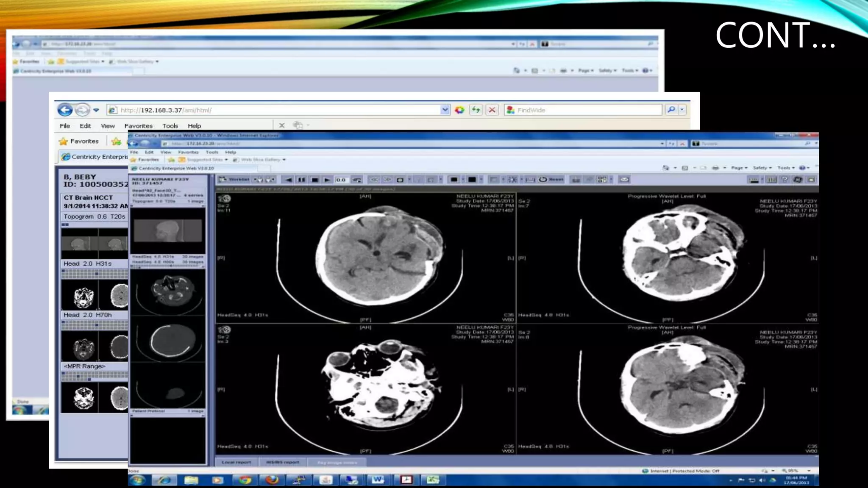The height and width of the screenshot is (488, 868).
Task: Switch to the Local report tab
Action: pos(236,462)
